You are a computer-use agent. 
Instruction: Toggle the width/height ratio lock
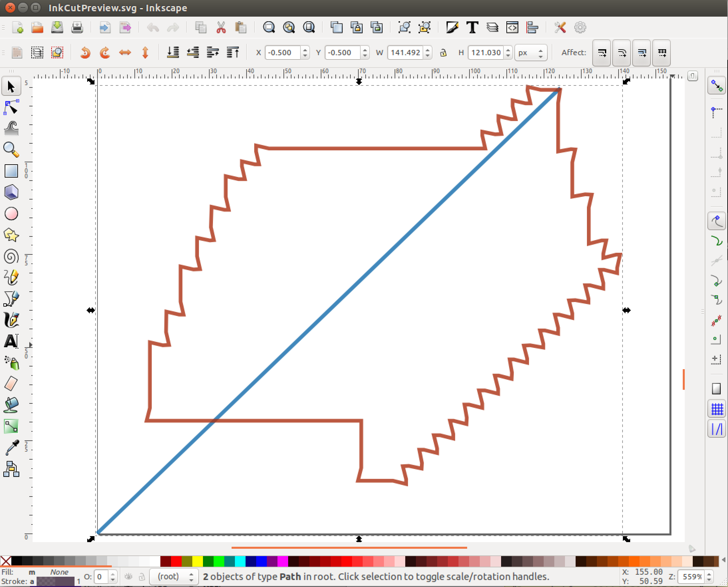click(443, 53)
